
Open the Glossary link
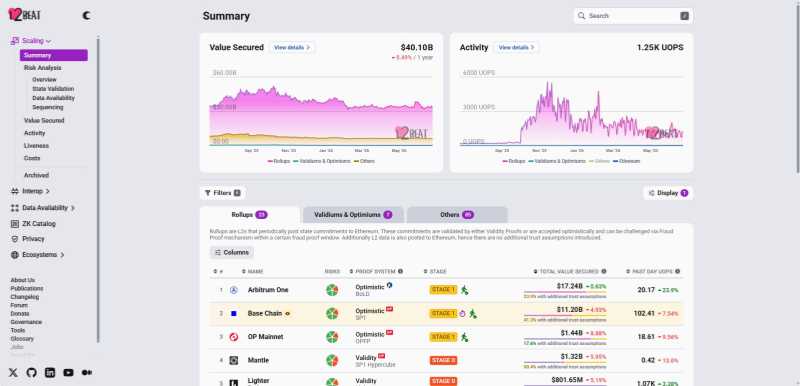(x=22, y=339)
